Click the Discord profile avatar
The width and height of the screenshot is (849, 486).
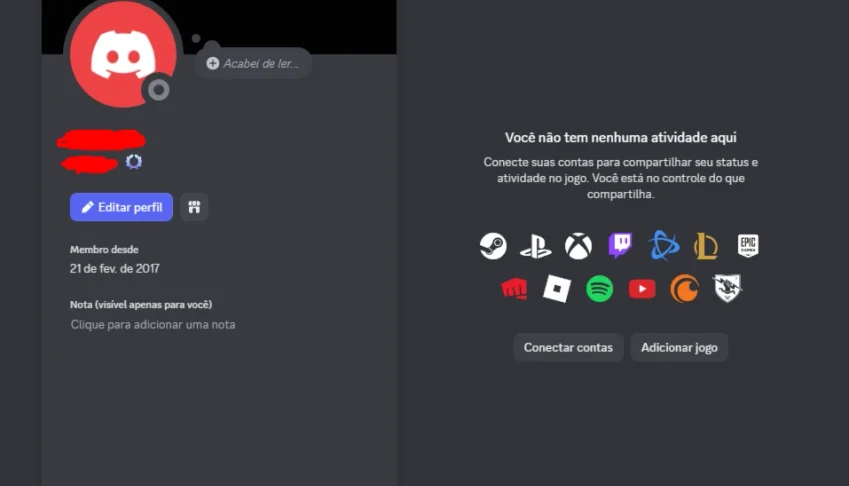(123, 54)
